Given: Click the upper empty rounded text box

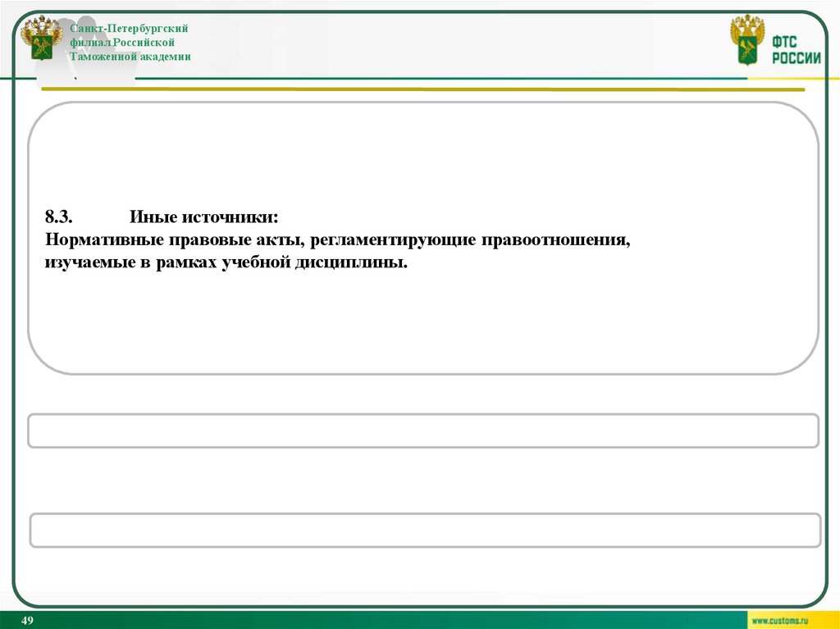Looking at the screenshot, I should click(423, 431).
